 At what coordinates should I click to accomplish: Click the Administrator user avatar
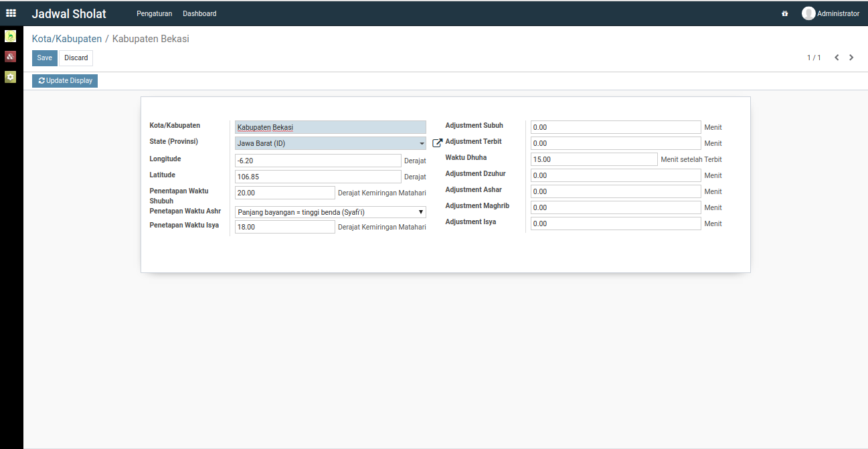808,13
